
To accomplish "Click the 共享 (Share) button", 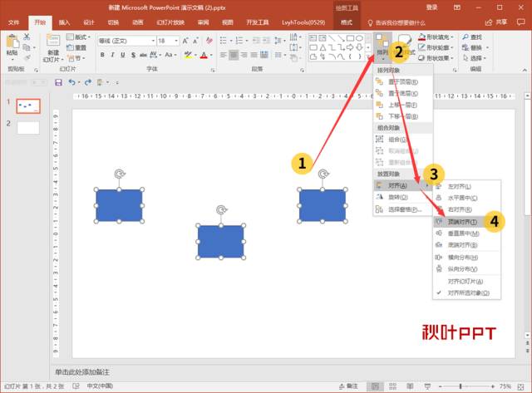I will 515,22.
